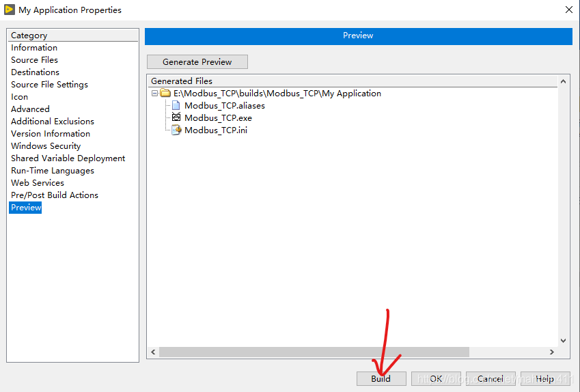This screenshot has height=392, width=580.
Task: Click the vertical scrollbar down arrow
Action: click(563, 341)
